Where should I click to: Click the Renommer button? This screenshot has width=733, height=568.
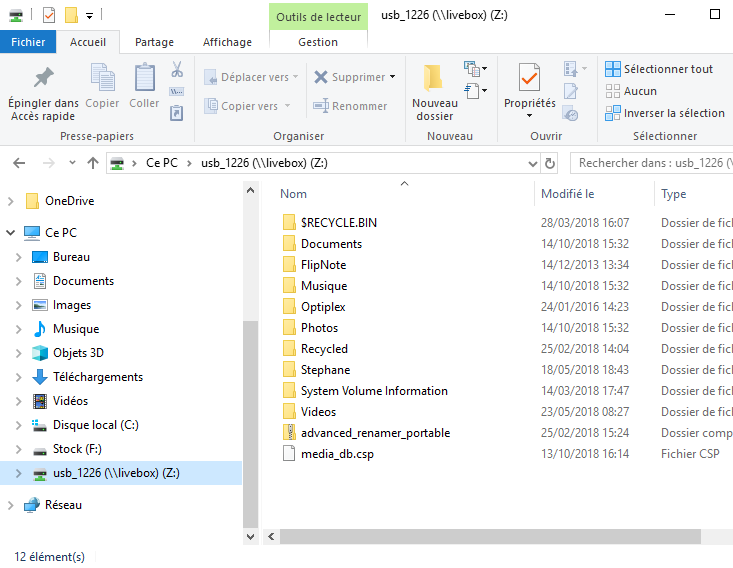click(350, 106)
